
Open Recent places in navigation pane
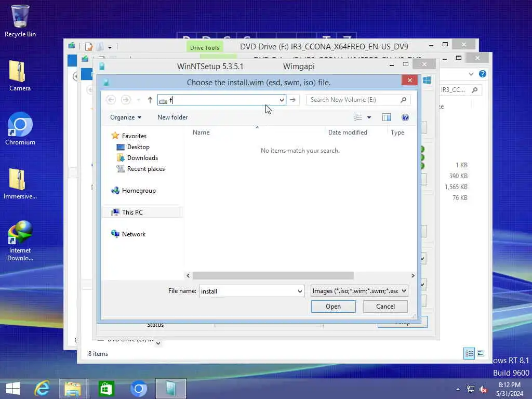coord(146,169)
